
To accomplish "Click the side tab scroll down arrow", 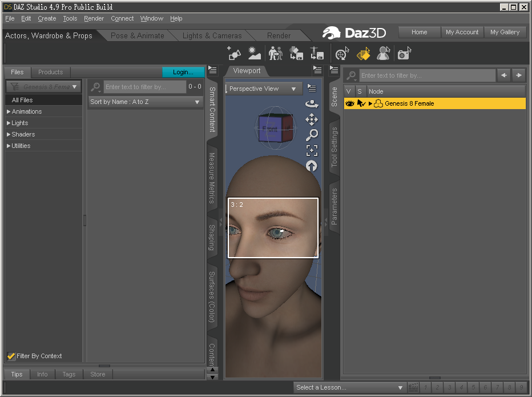I will 212,377.
